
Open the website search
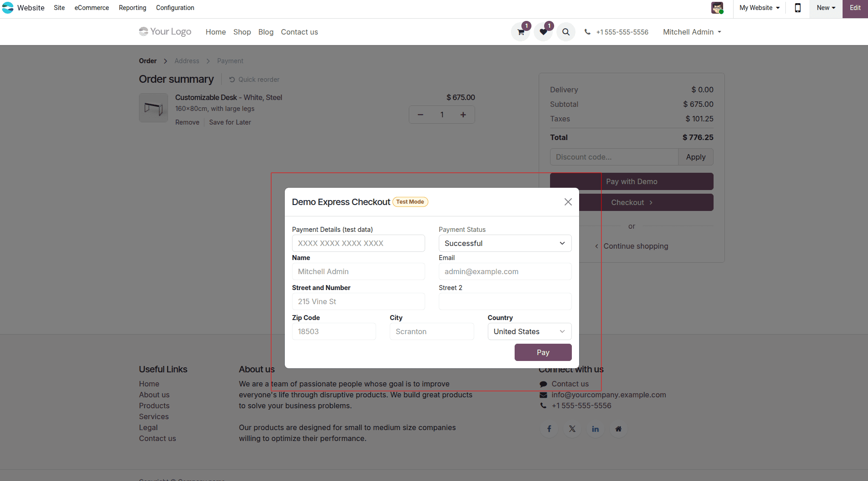pyautogui.click(x=565, y=32)
